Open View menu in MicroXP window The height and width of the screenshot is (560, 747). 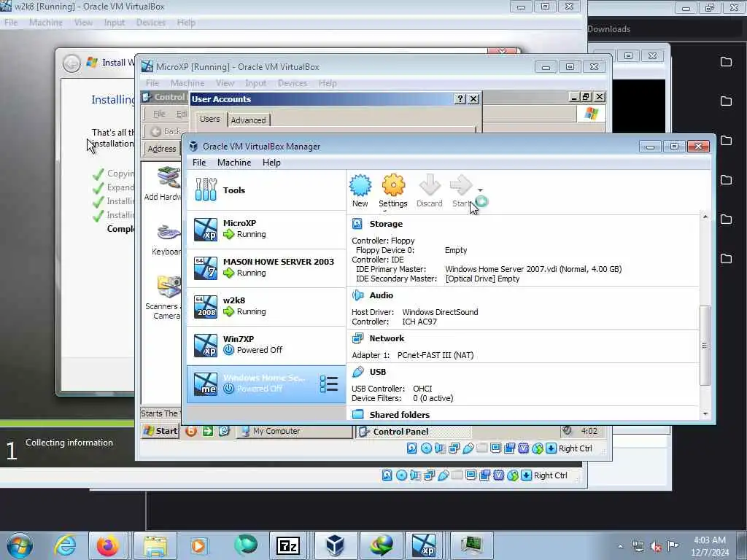[x=225, y=83]
